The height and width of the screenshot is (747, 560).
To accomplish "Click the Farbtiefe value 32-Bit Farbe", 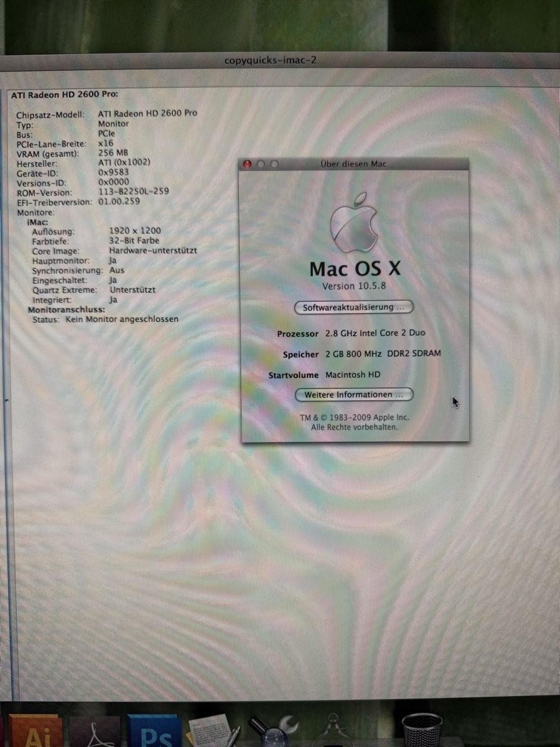I will (x=134, y=240).
